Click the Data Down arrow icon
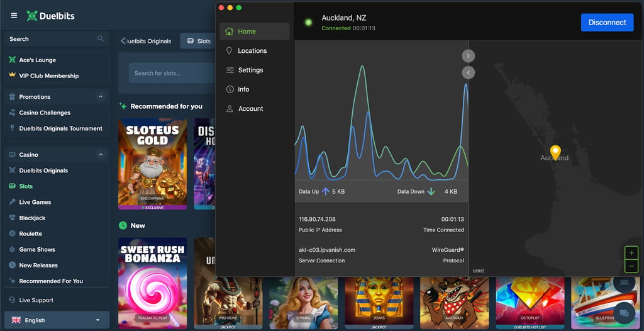The image size is (644, 331). click(431, 191)
